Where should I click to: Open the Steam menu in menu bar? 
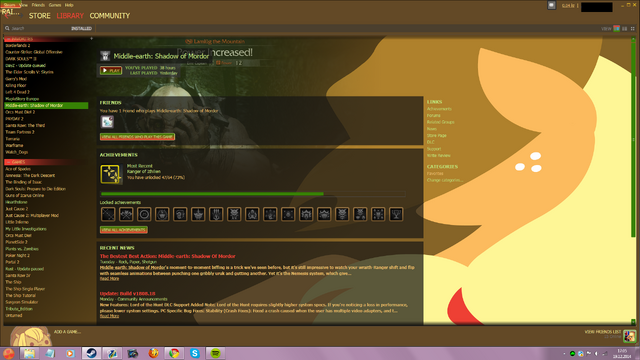pyautogui.click(x=9, y=5)
